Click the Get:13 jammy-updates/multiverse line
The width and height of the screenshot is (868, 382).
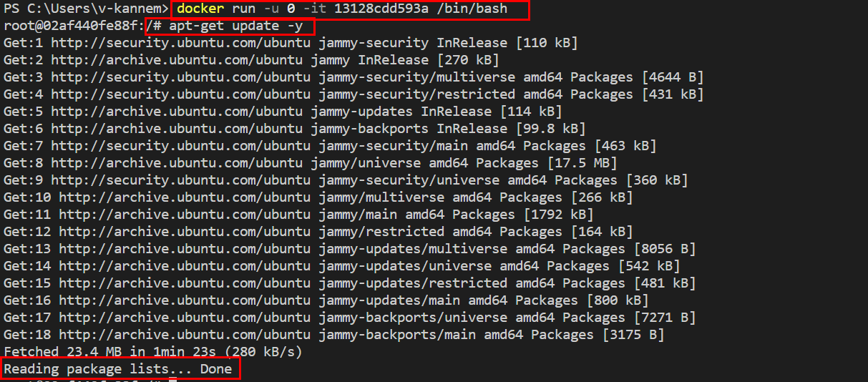[x=350, y=250]
